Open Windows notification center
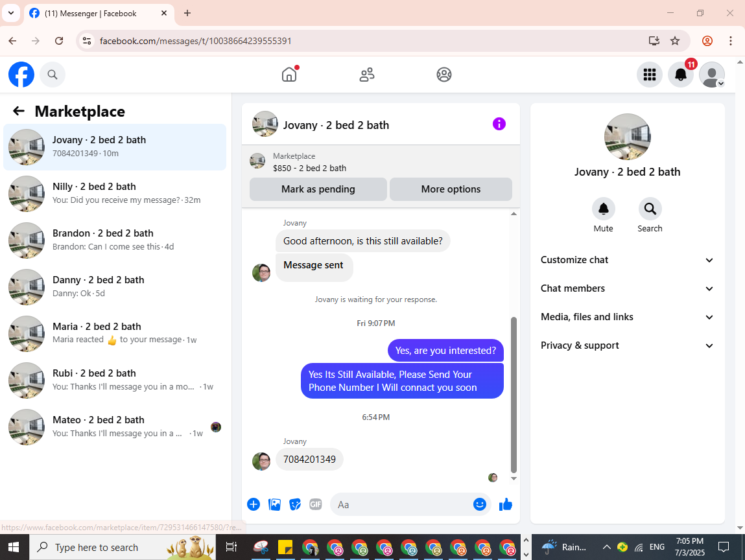 [724, 547]
